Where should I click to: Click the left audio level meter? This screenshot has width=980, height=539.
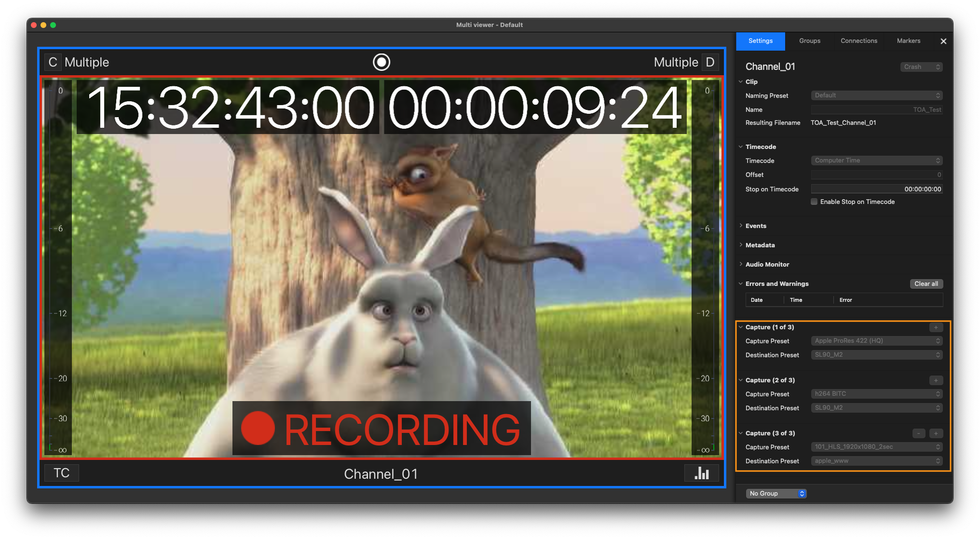point(58,268)
